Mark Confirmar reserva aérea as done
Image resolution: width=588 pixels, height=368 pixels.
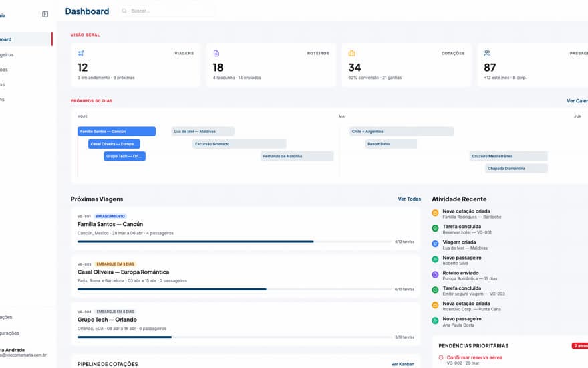pyautogui.click(x=441, y=357)
